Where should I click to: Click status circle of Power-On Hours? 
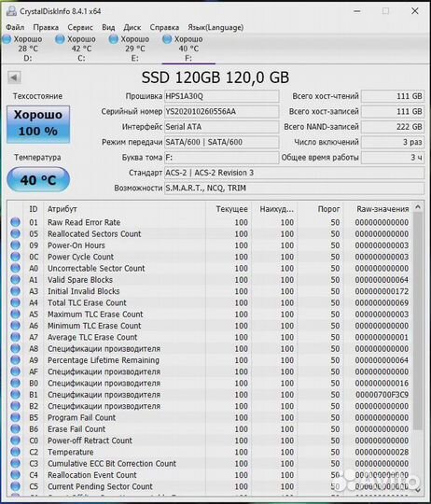pos(15,245)
